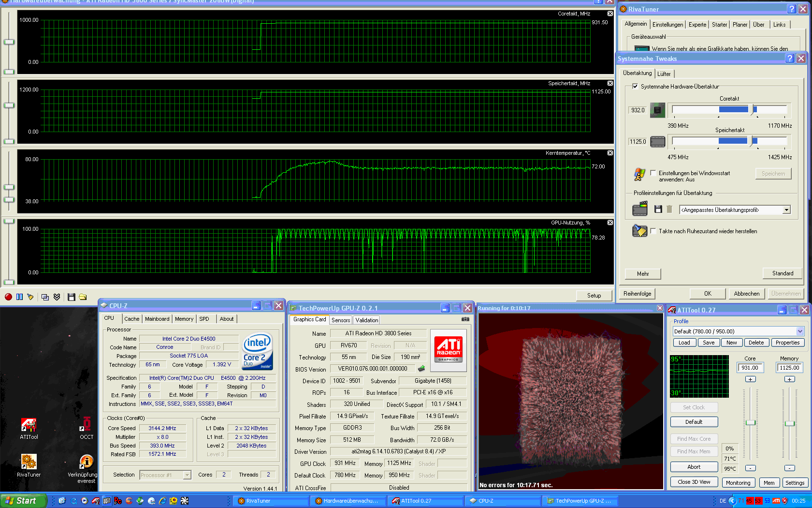Viewport: 812px width, 508px height.
Task: Open the OCCT desktop shortcut
Action: [x=87, y=429]
